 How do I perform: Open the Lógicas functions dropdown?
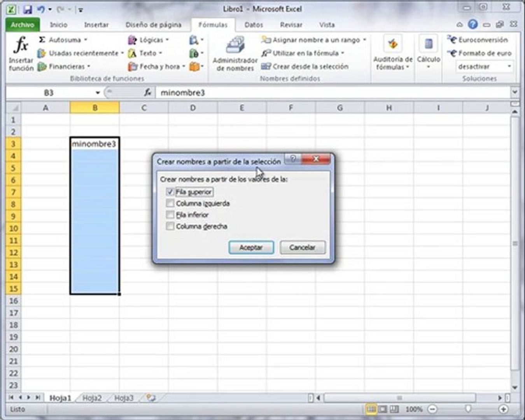point(149,40)
